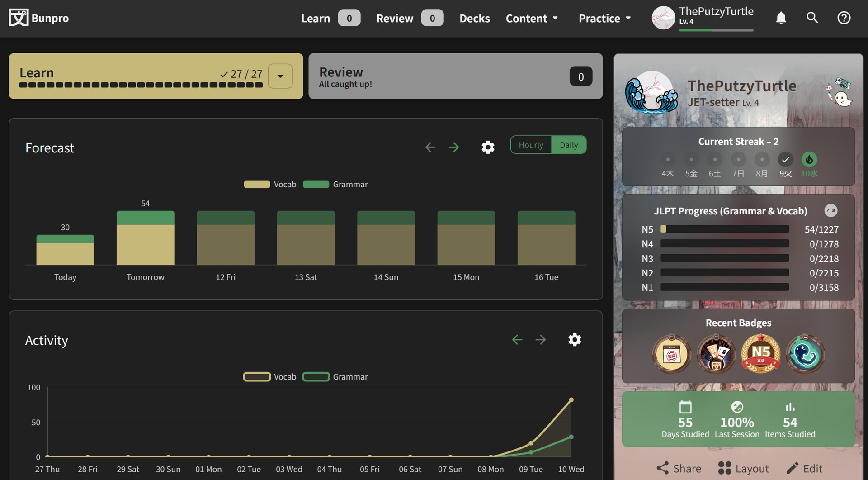The height and width of the screenshot is (480, 868).
Task: Click the Edit profile button
Action: [804, 468]
